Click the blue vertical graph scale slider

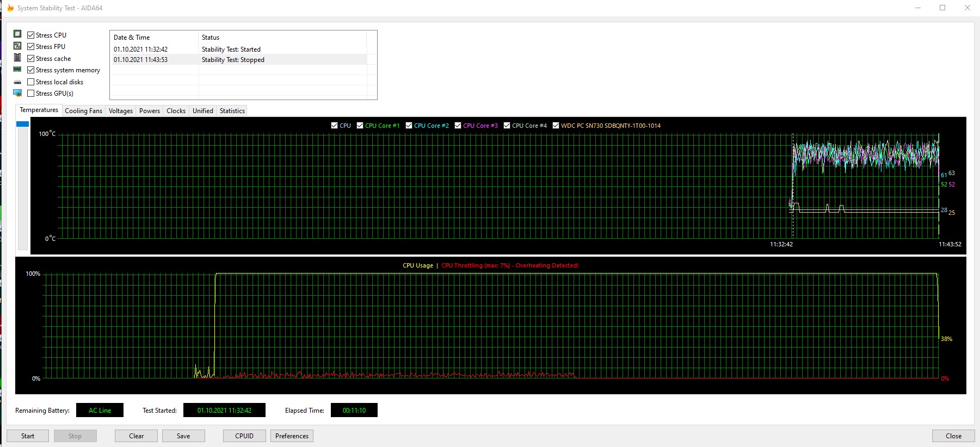[x=22, y=125]
